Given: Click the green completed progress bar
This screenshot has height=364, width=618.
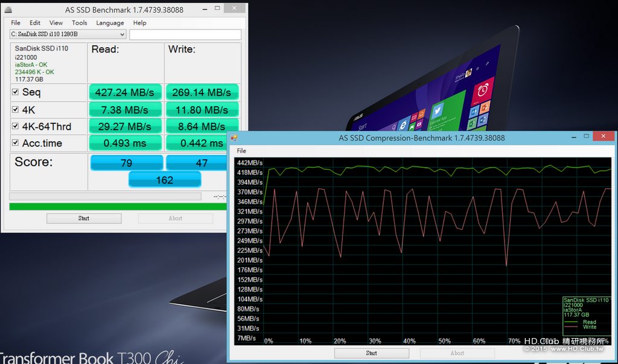Looking at the screenshot, I should (118, 206).
